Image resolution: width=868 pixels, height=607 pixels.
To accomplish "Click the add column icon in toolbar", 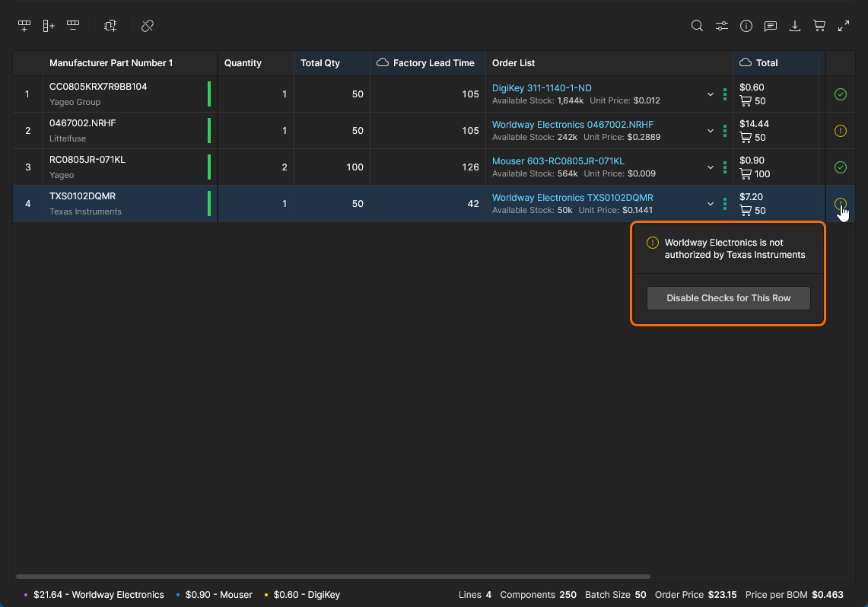I will (x=49, y=26).
